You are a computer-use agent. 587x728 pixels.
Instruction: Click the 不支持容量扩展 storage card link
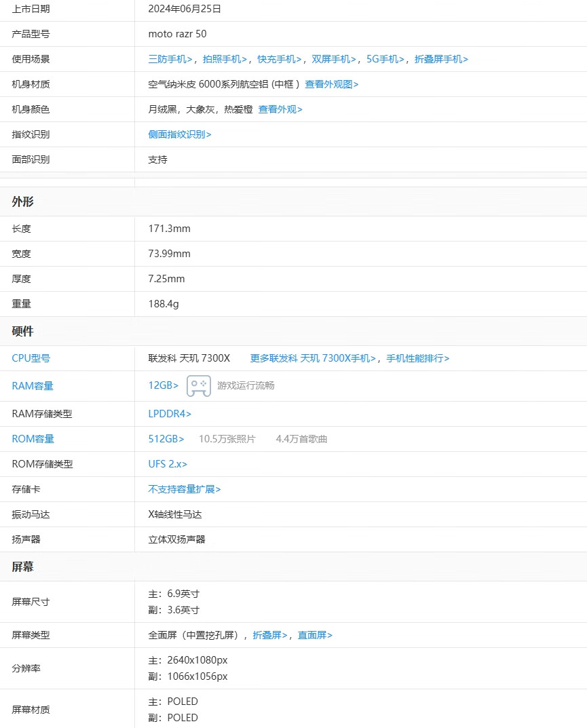(185, 489)
